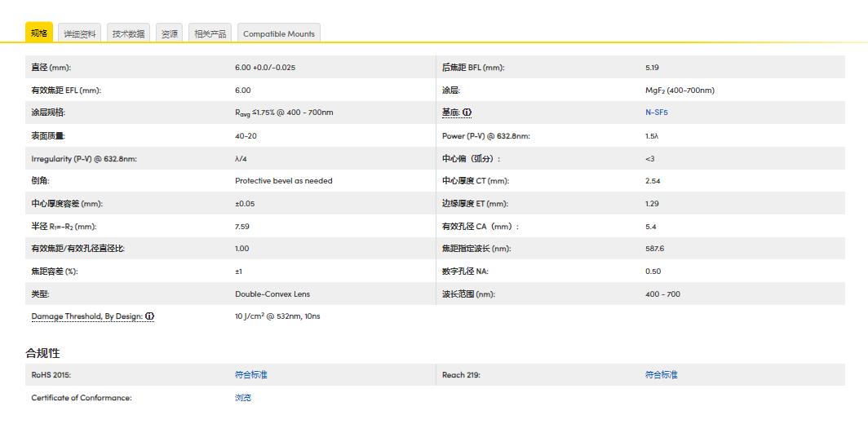The width and height of the screenshot is (868, 424).
Task: Click the Double-Convex Lens type value
Action: (x=272, y=294)
